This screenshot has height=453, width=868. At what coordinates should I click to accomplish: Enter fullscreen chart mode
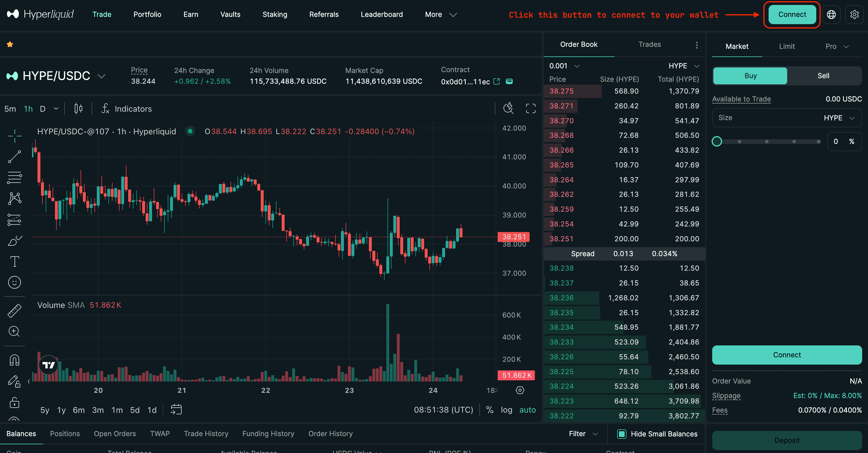point(531,108)
